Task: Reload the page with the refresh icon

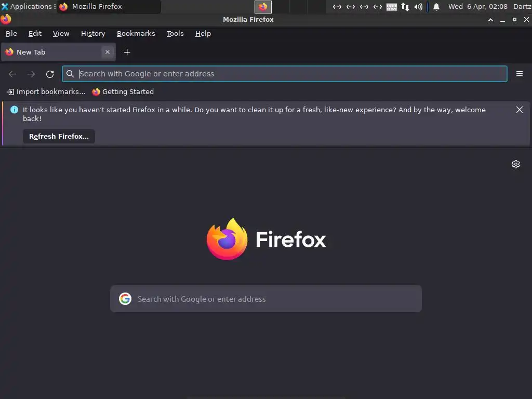Action: coord(50,74)
